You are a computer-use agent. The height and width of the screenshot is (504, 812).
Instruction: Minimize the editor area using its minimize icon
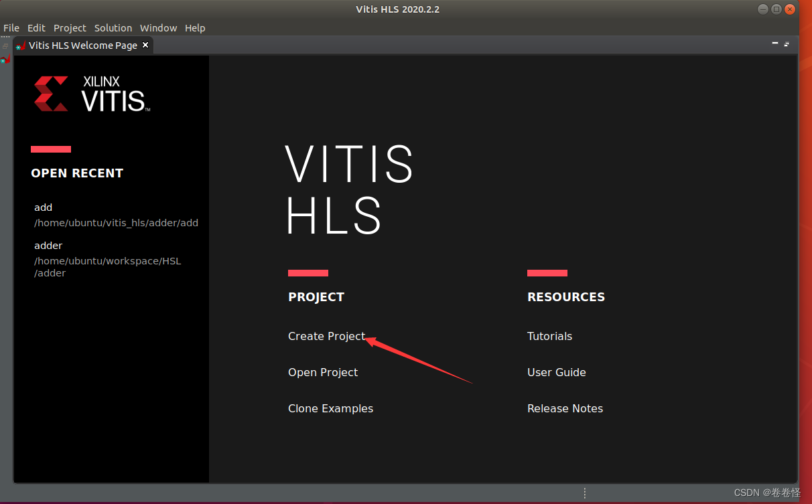pyautogui.click(x=774, y=43)
